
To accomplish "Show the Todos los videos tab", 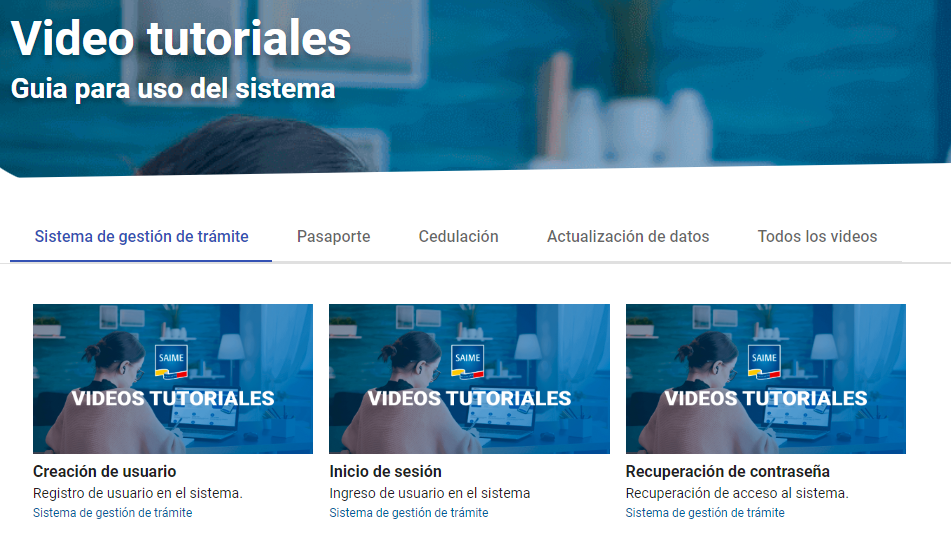I will coord(817,236).
